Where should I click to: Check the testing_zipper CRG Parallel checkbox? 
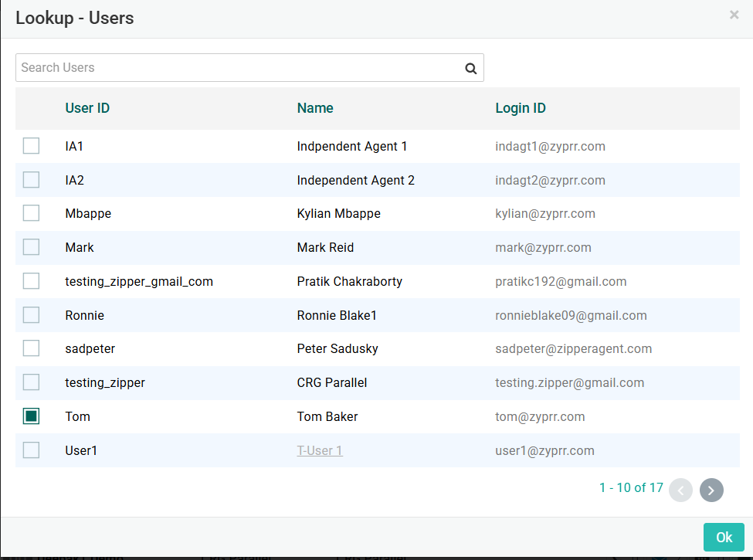31,382
